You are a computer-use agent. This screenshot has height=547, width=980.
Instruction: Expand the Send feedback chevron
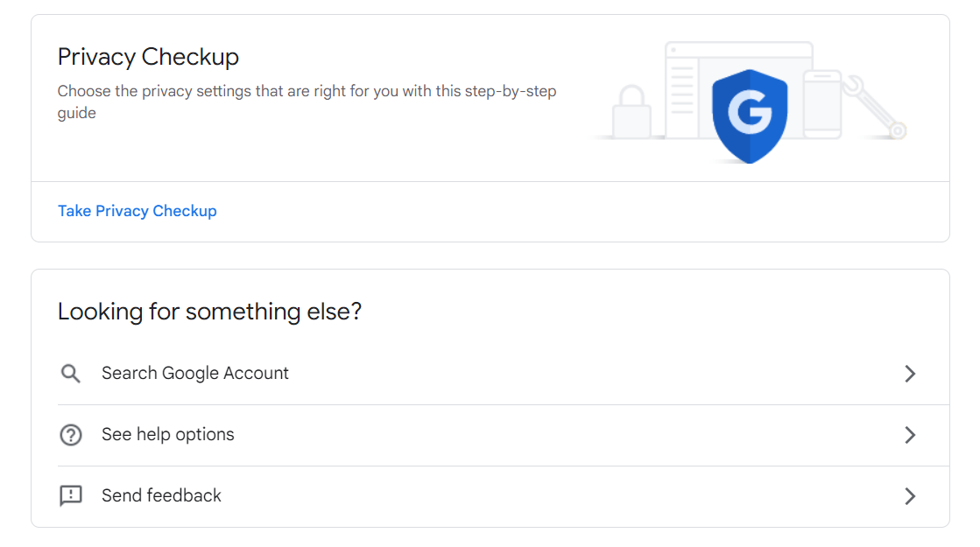click(910, 495)
